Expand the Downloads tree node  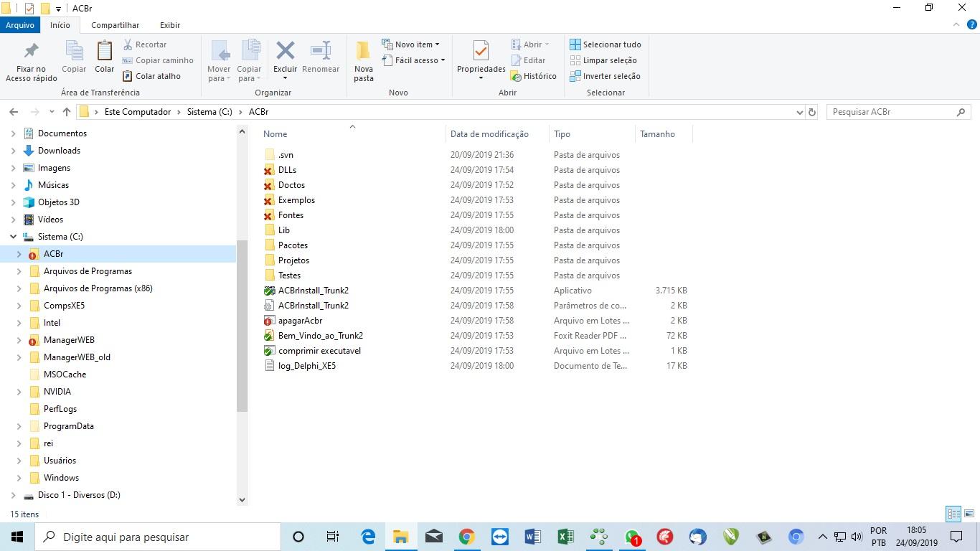13,151
